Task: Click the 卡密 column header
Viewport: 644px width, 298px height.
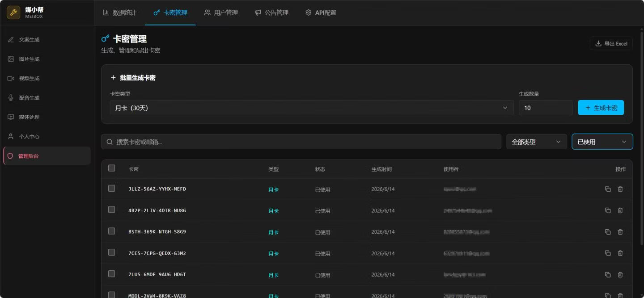Action: (x=133, y=169)
